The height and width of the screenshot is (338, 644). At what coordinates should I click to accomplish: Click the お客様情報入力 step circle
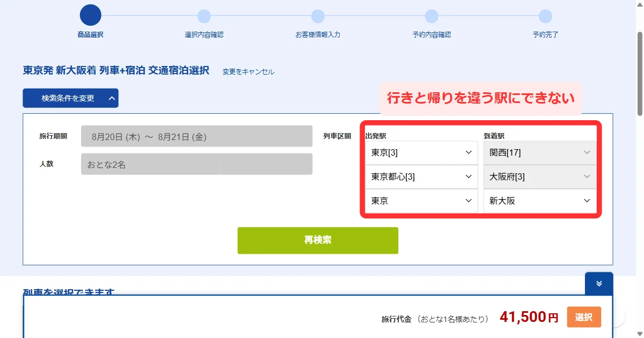tap(318, 16)
